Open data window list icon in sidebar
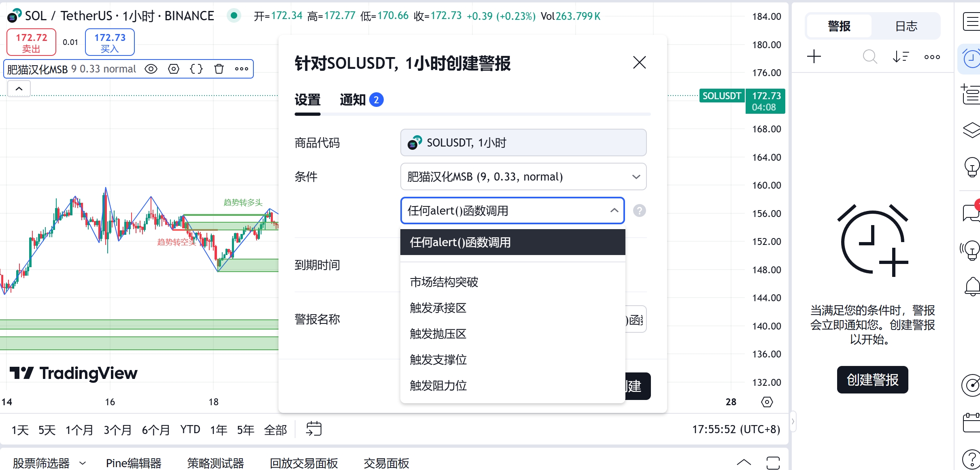 [971, 94]
